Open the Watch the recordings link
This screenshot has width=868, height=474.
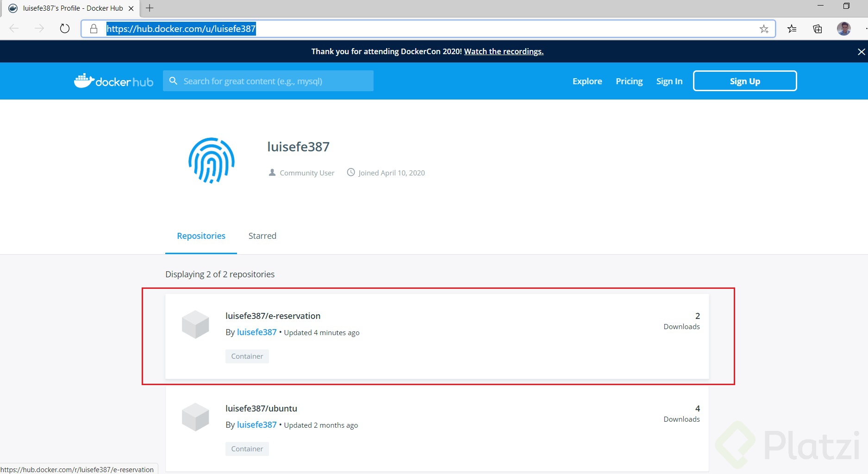click(504, 51)
